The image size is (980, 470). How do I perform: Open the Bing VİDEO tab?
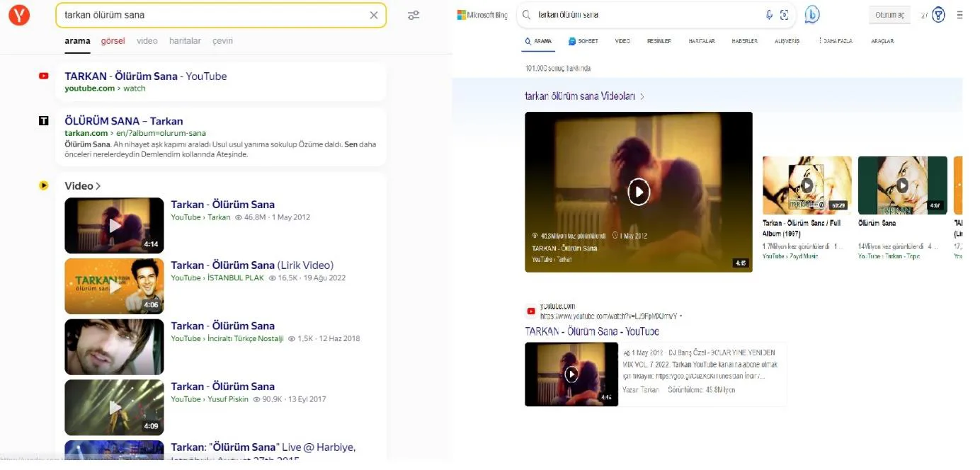tap(622, 41)
